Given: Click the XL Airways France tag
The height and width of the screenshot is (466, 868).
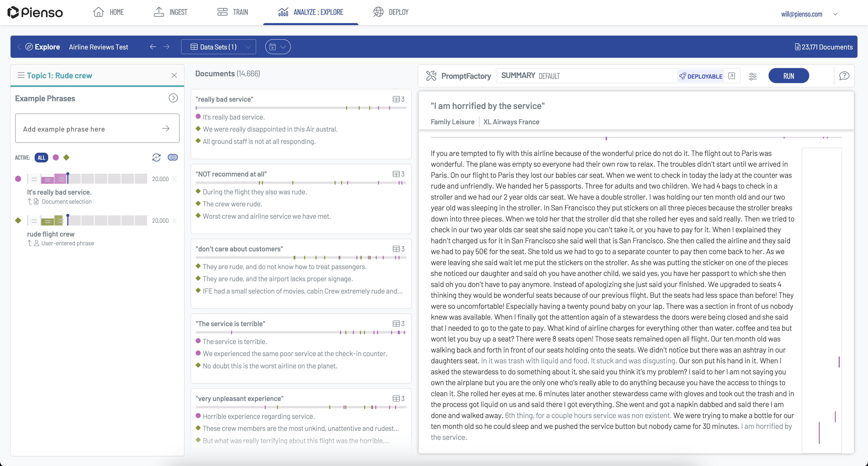Looking at the screenshot, I should (x=511, y=122).
